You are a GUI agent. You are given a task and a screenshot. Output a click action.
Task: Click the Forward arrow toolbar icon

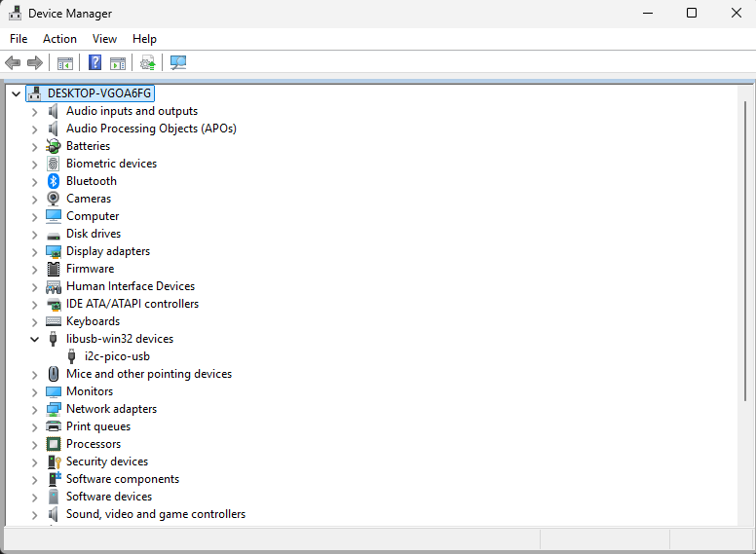click(35, 62)
